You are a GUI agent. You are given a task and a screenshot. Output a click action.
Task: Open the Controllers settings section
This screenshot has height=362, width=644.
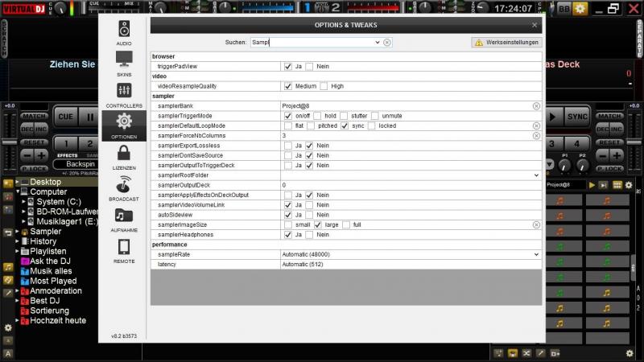[124, 95]
